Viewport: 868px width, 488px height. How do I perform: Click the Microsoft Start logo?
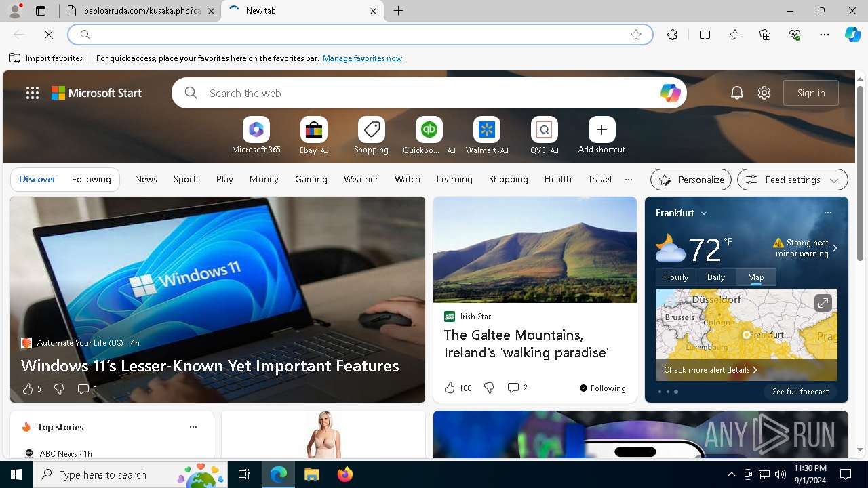point(97,93)
